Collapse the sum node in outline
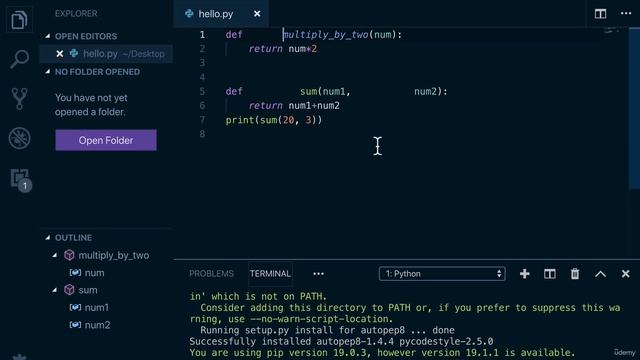 (x=55, y=290)
